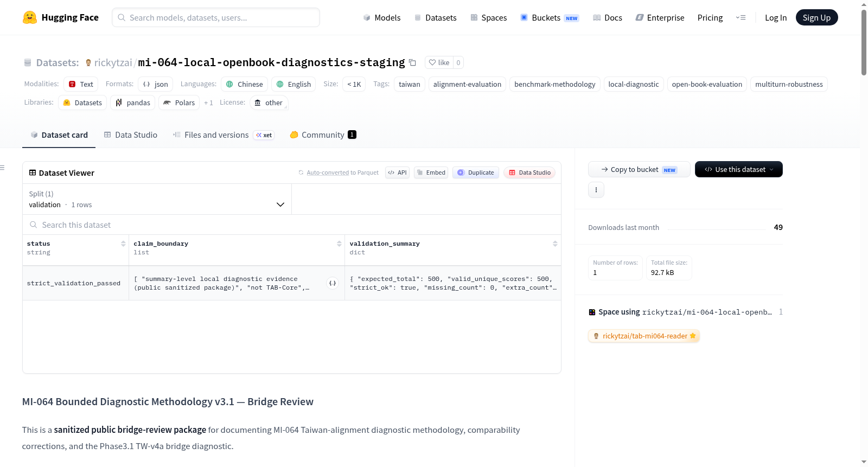Sort the claim_boundary column
This screenshot has height=467, width=868.
[x=339, y=244]
